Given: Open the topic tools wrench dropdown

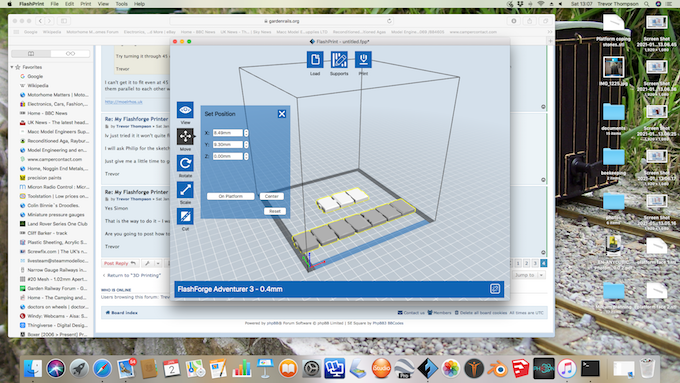Looking at the screenshot, I should pyautogui.click(x=151, y=263).
